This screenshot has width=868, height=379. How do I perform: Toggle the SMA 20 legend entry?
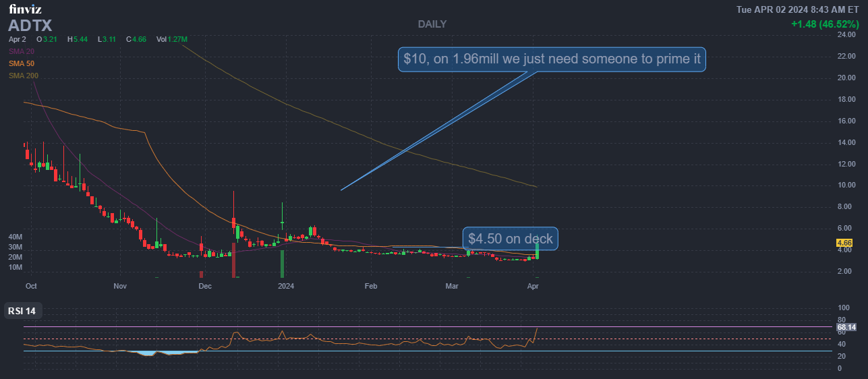[22, 51]
